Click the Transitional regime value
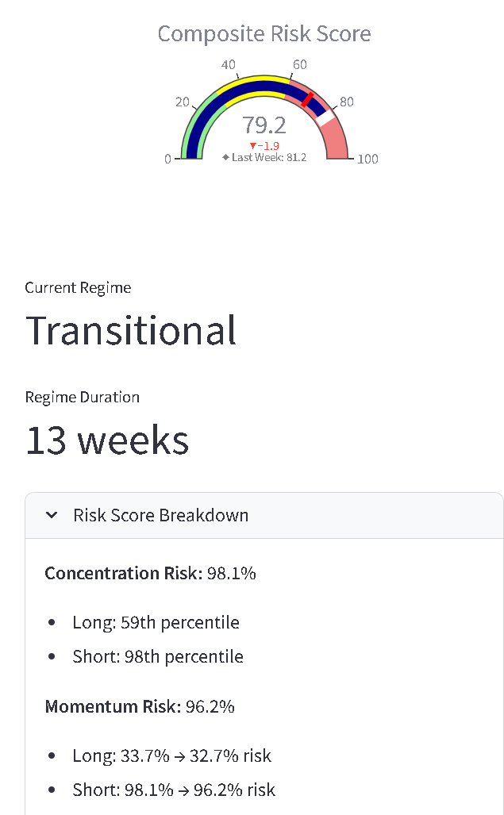Screen dimensions: 504x815 tap(131, 330)
